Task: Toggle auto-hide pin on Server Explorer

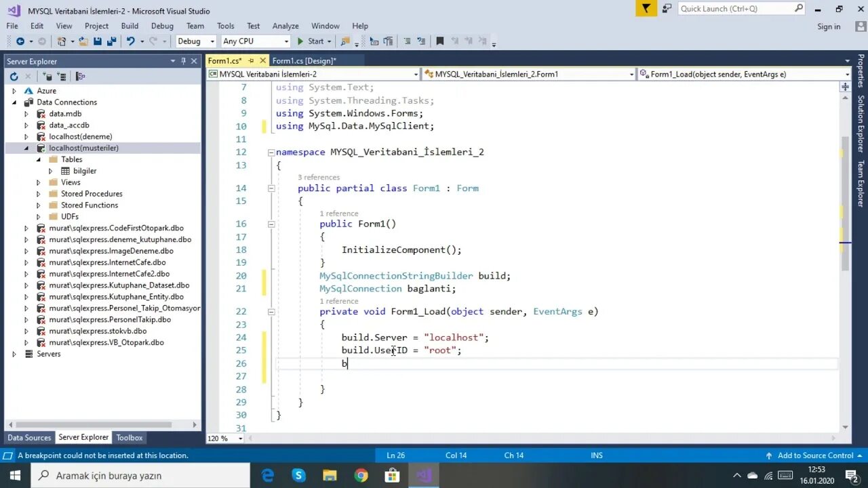Action: click(183, 61)
